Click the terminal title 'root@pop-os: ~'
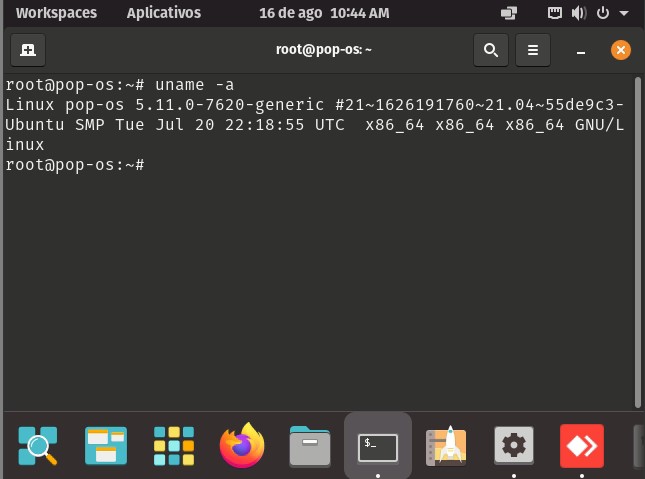 [324, 49]
